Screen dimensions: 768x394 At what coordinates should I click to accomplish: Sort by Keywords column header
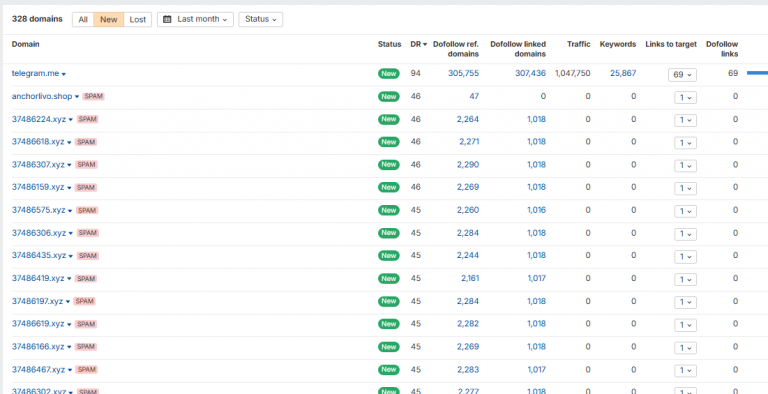coord(618,44)
